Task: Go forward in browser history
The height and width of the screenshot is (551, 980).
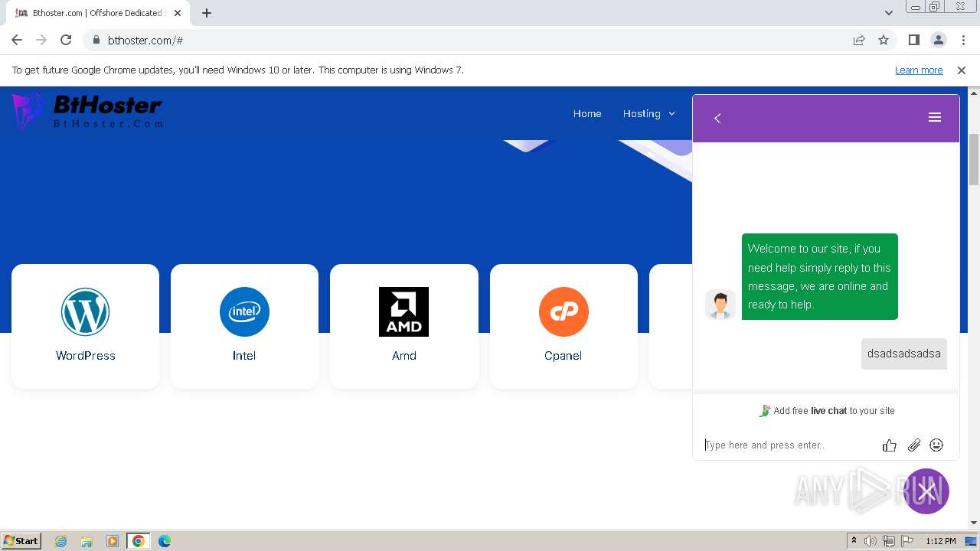Action: click(41, 40)
